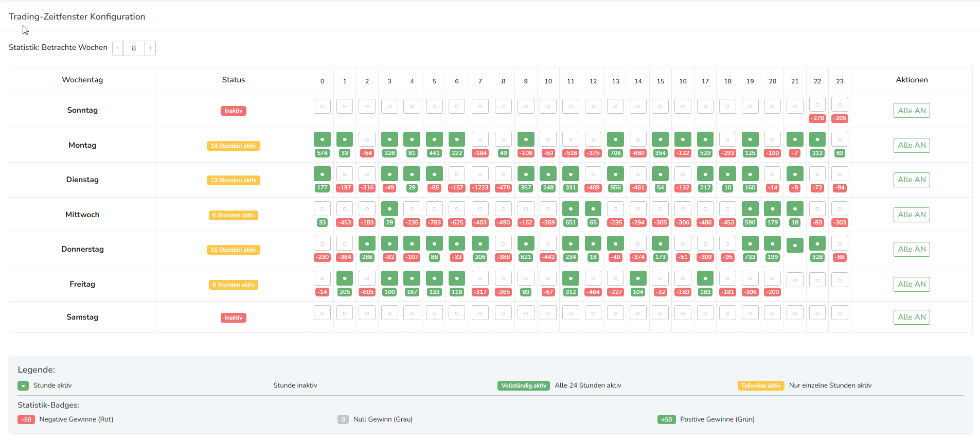Click Montag's 14 Stunden aktiv badge

click(x=233, y=146)
